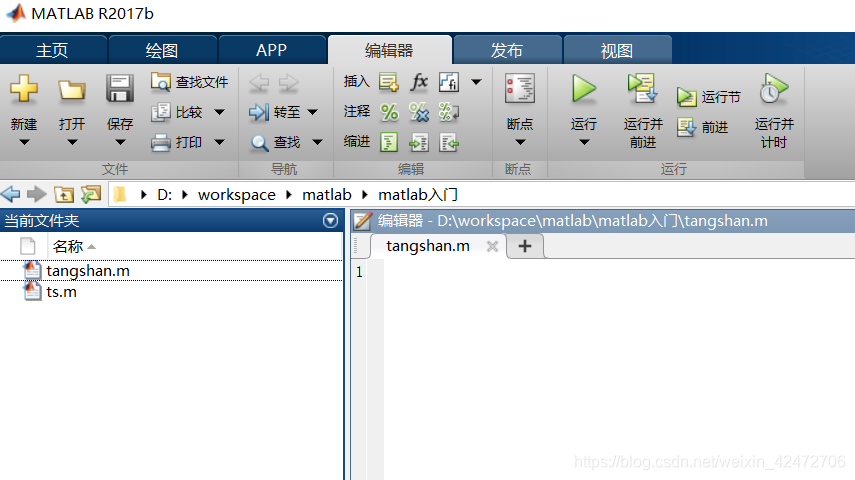
Task: Click the New file plus icon
Action: [x=24, y=88]
